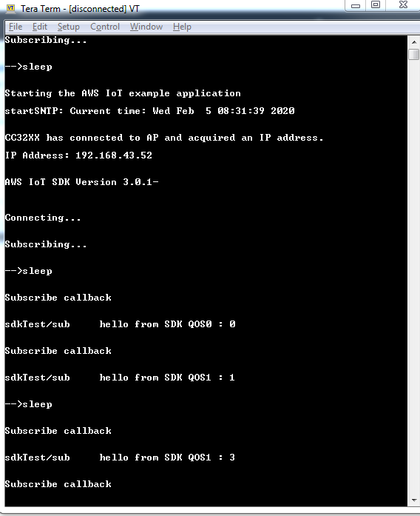Viewport: 420px width, 516px height.
Task: Open the Setup menu
Action: (68, 27)
